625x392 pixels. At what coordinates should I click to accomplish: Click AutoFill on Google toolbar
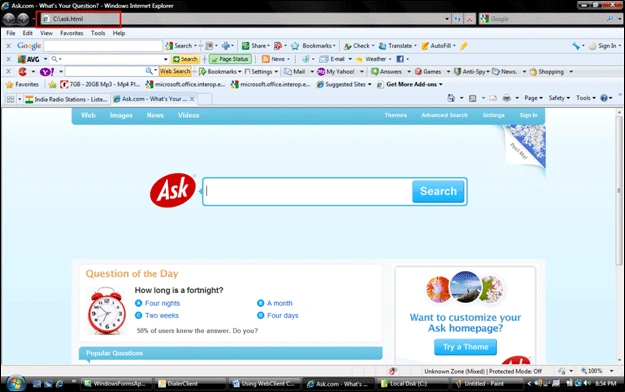click(x=438, y=46)
